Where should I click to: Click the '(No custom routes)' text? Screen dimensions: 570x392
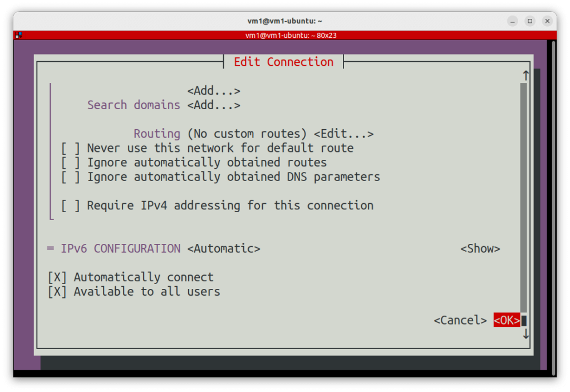click(x=247, y=134)
